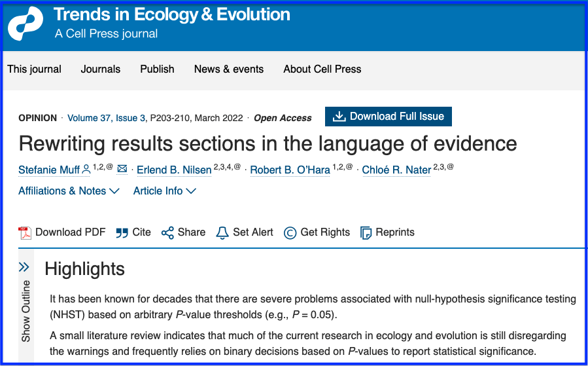
Task: Follow the Volume 37, Issue 3 link
Action: [107, 119]
